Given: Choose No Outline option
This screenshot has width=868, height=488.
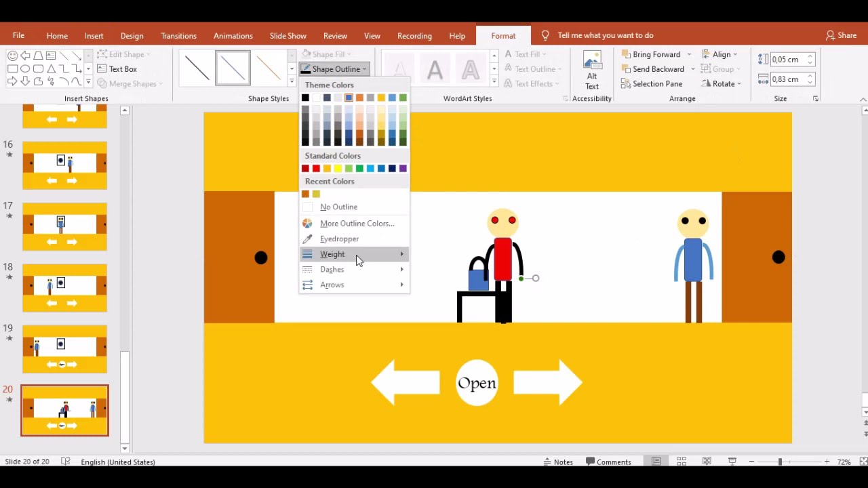Looking at the screenshot, I should (x=354, y=207).
